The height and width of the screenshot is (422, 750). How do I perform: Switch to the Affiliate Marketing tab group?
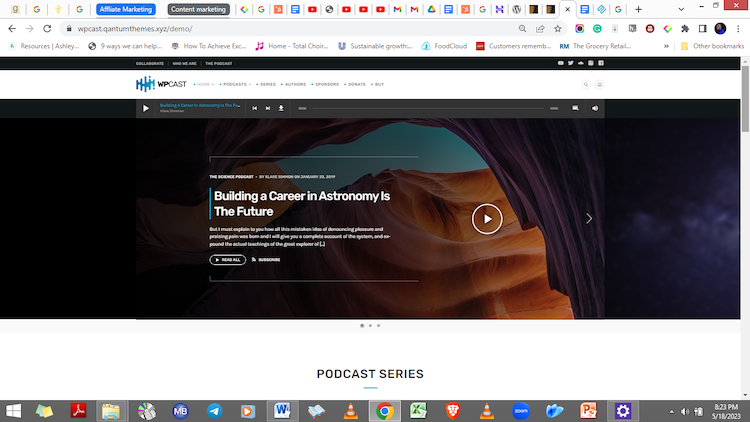pos(126,9)
